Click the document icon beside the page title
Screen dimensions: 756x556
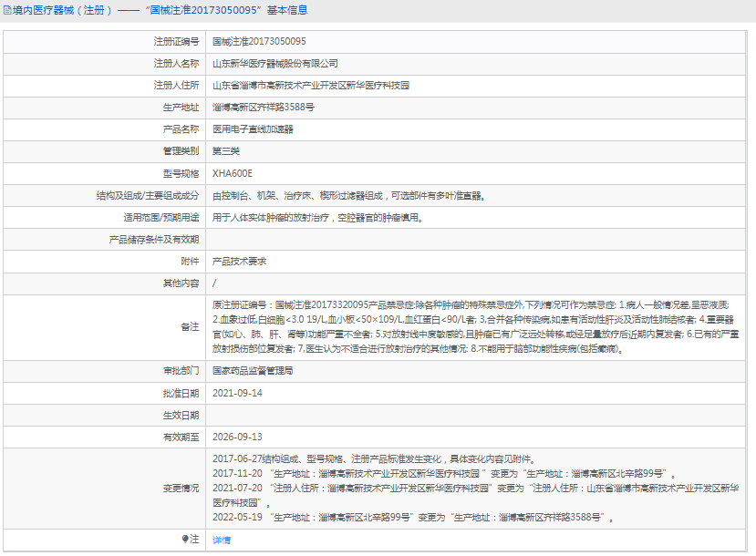tap(7, 10)
